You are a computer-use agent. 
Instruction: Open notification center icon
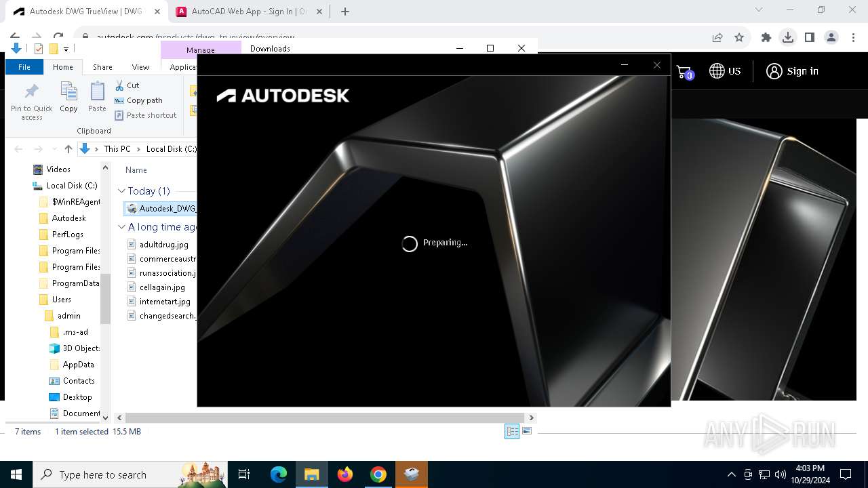coord(846,474)
